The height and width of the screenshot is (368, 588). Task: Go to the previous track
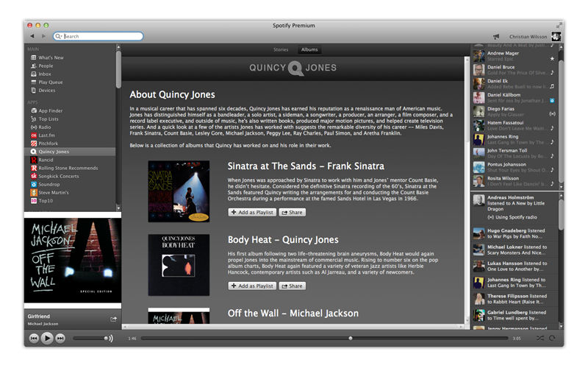[34, 338]
